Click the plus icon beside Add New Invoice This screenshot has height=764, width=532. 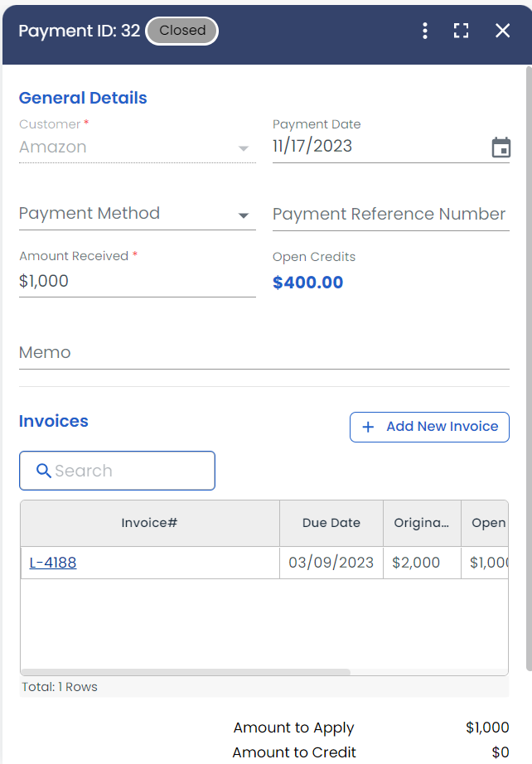[368, 427]
